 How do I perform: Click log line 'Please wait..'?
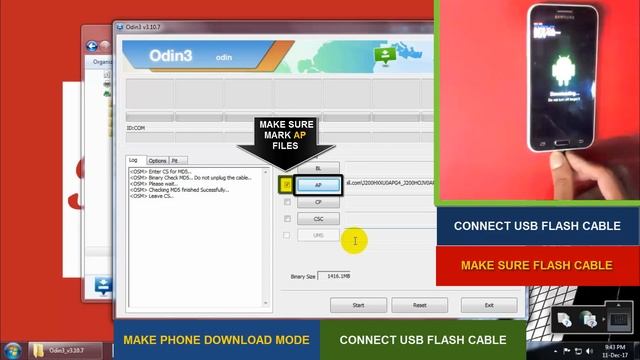click(153, 184)
